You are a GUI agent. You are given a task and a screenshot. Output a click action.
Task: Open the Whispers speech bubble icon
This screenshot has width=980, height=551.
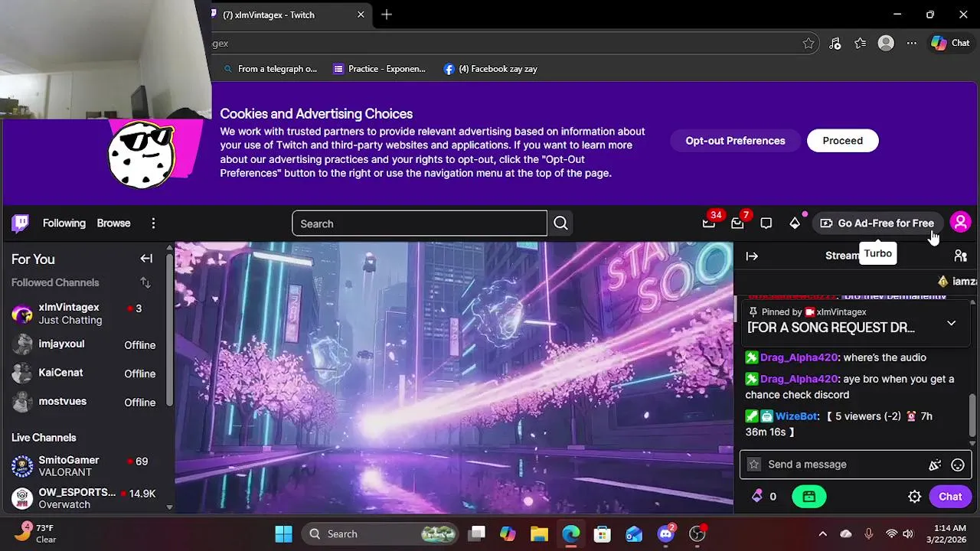(x=766, y=223)
